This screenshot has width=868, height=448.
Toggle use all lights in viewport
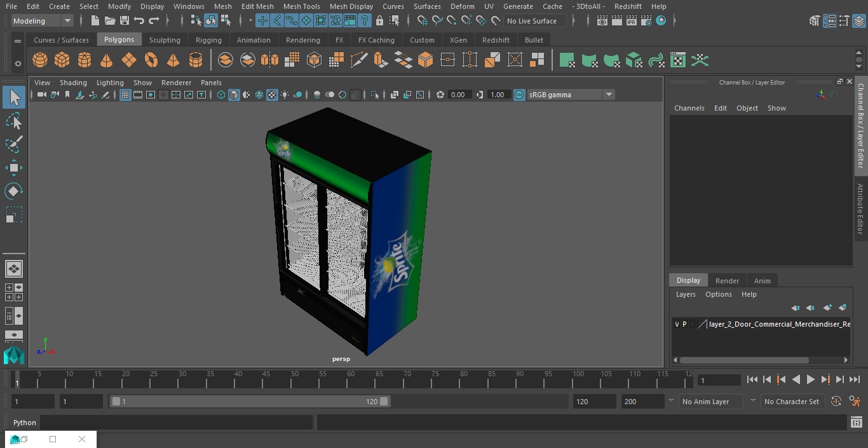(x=285, y=95)
